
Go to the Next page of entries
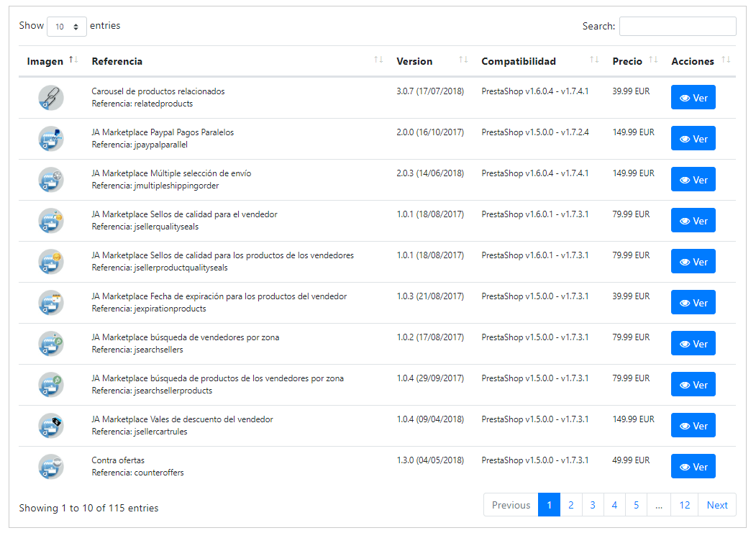717,505
